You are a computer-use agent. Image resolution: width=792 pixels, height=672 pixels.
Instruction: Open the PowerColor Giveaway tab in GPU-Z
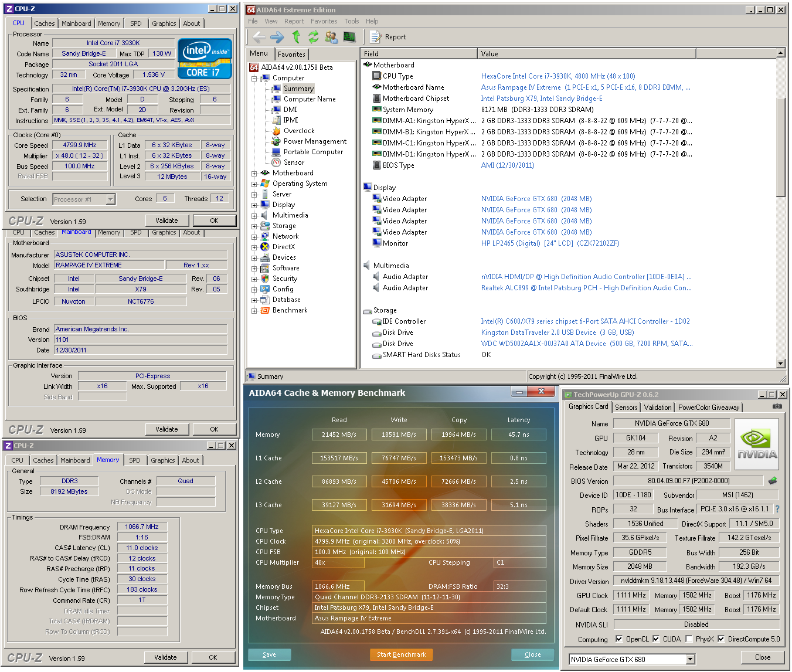click(709, 407)
